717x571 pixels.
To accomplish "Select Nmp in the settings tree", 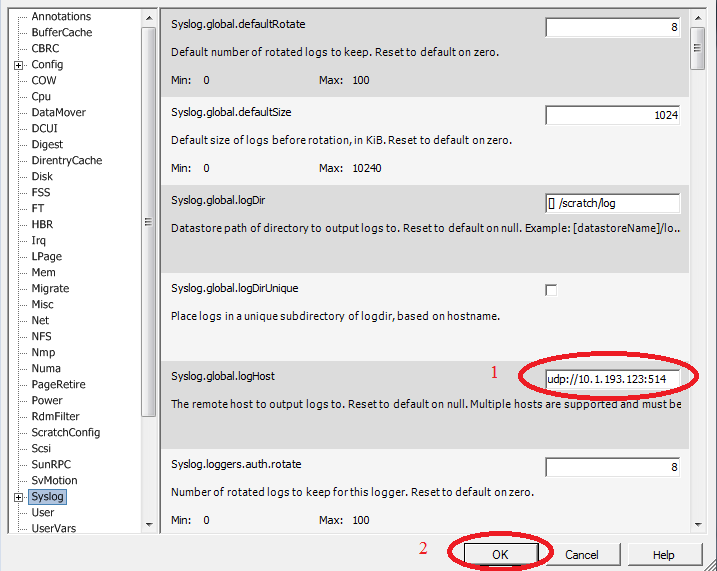I will pyautogui.click(x=43, y=352).
